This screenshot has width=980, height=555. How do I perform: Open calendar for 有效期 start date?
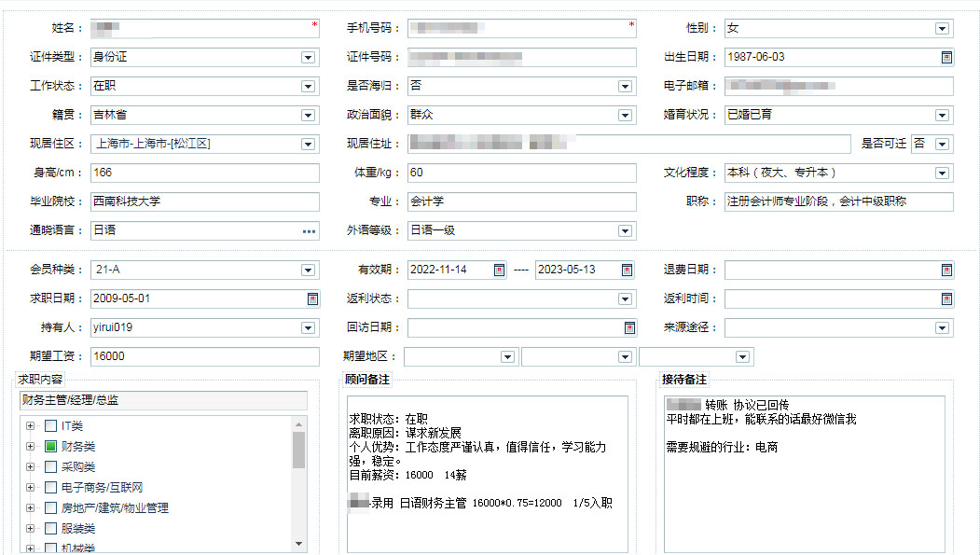point(499,270)
